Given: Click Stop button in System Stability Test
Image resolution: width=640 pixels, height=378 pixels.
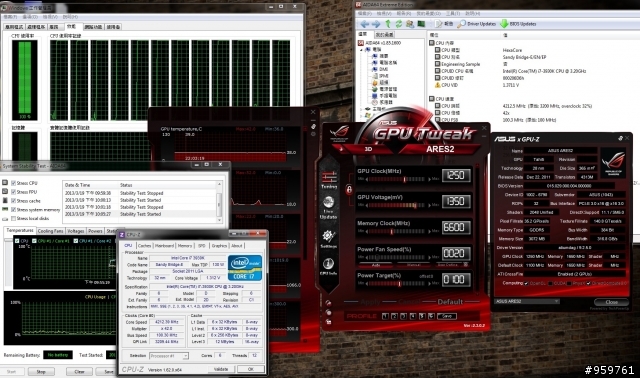Looking at the screenshot, I should 41,371.
